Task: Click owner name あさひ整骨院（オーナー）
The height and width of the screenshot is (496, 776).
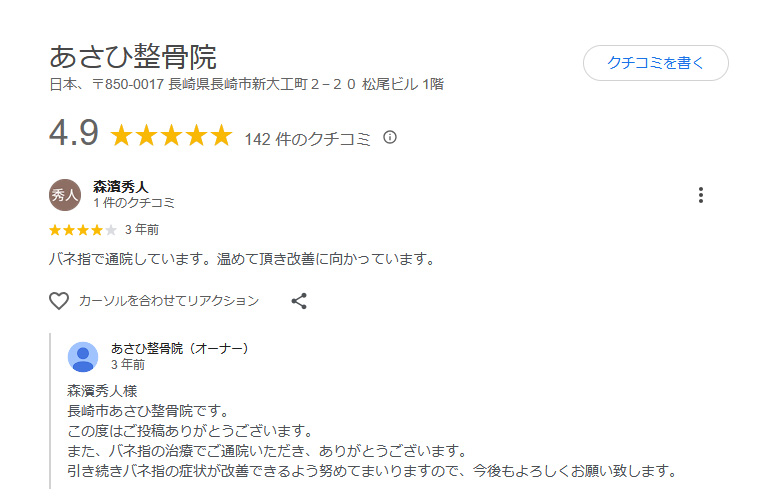Action: [x=180, y=348]
